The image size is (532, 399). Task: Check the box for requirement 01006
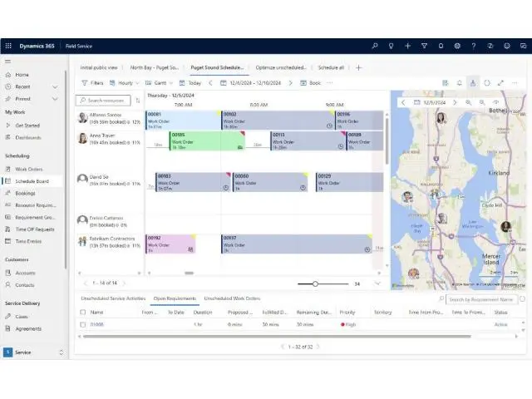click(82, 324)
